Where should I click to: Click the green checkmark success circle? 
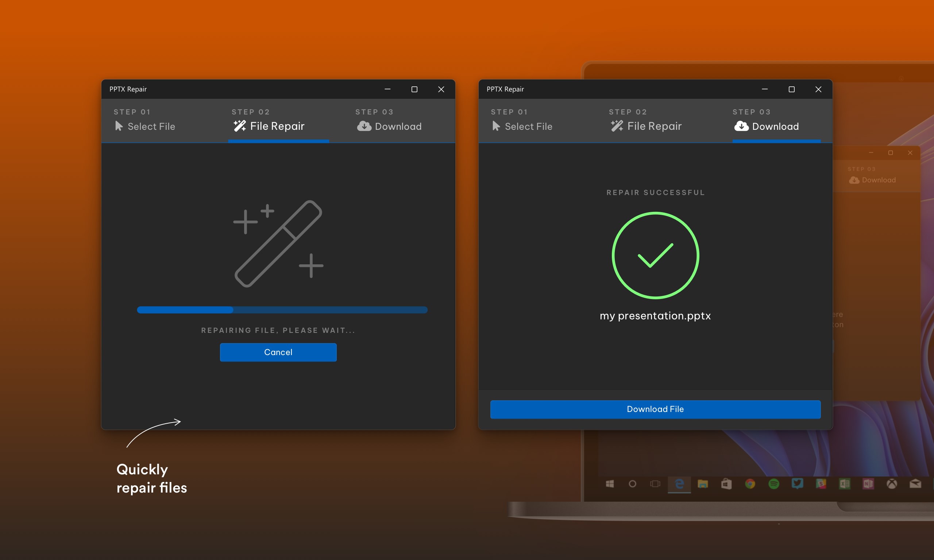coord(655,256)
